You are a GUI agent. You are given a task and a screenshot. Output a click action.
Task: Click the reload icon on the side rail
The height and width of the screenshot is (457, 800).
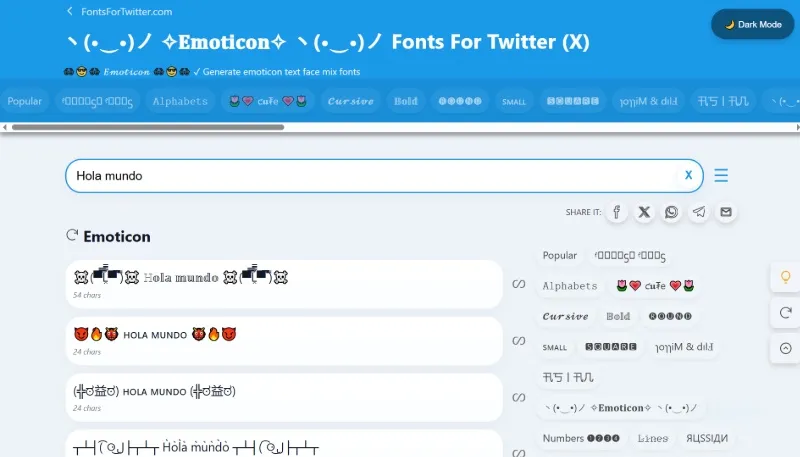tap(785, 312)
